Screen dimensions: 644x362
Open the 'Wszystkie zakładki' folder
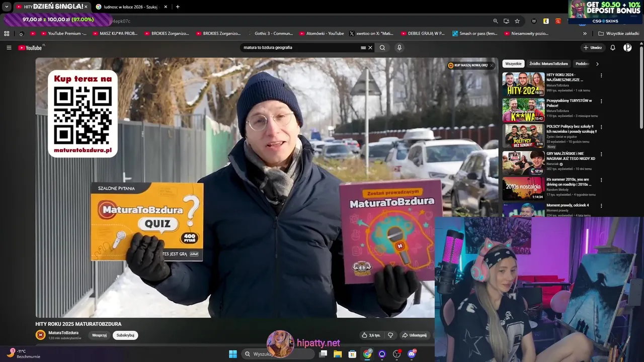point(618,34)
